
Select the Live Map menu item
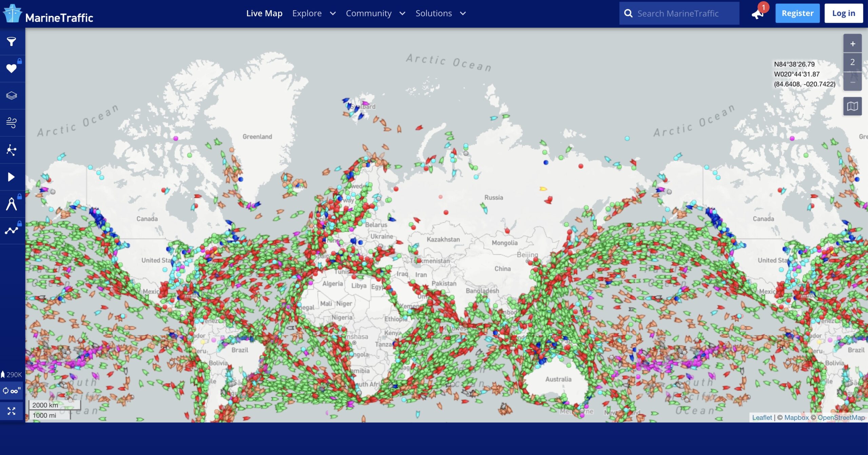click(x=264, y=13)
